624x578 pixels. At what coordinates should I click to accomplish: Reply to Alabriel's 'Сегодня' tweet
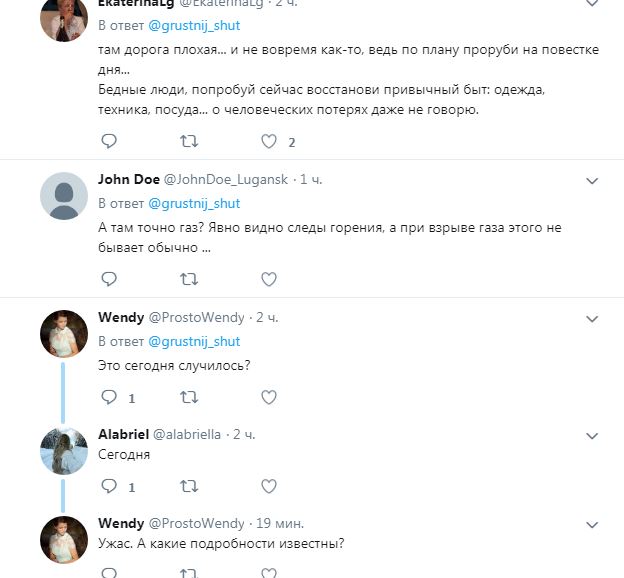tap(110, 486)
